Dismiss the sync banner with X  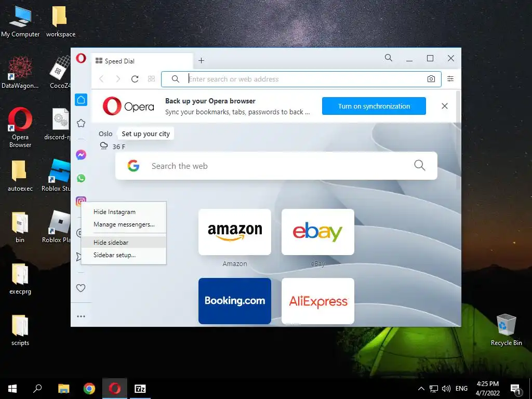[445, 106]
